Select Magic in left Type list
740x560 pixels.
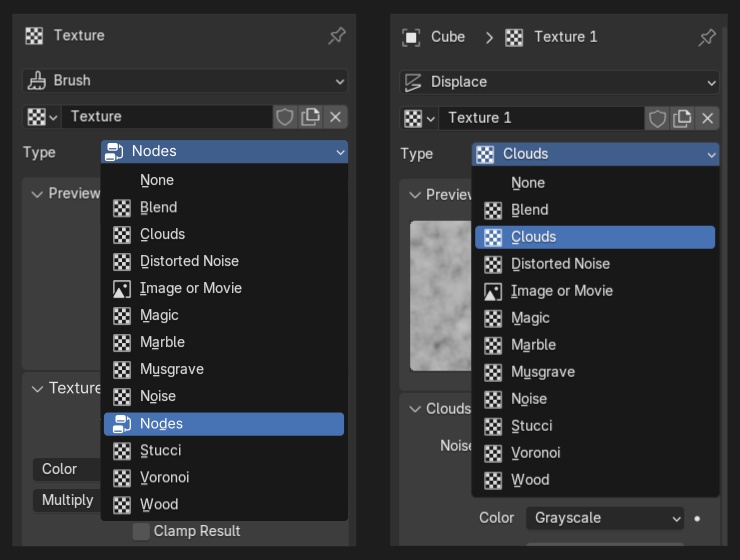(x=224, y=315)
